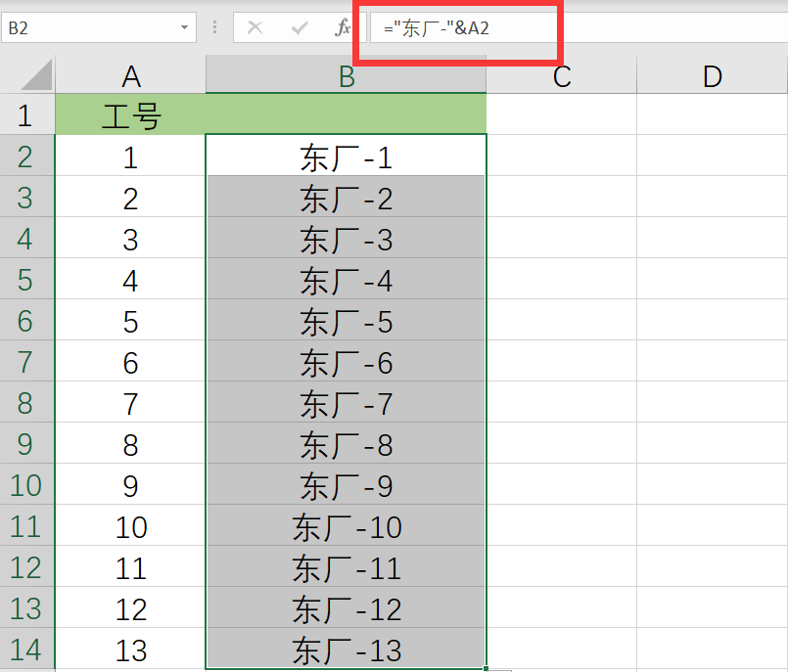
Task: Click the 工号 header cell
Action: pyautogui.click(x=130, y=114)
